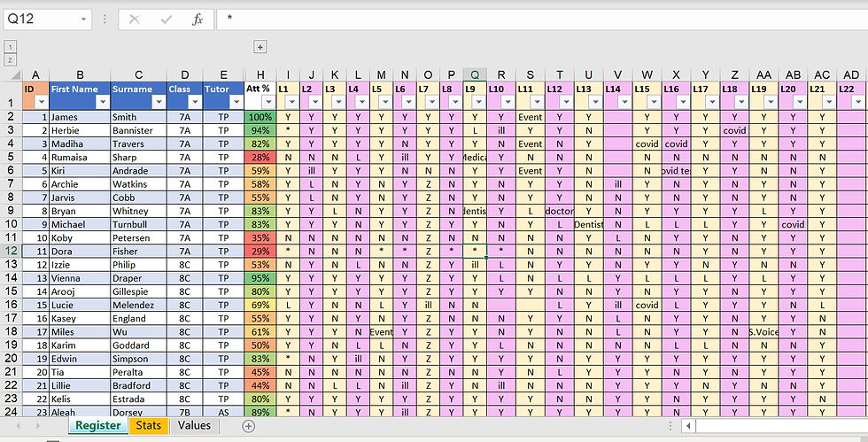Click the 28% attendance cell for Rumaisa
Viewport: 868px width, 442px height.
[260, 158]
